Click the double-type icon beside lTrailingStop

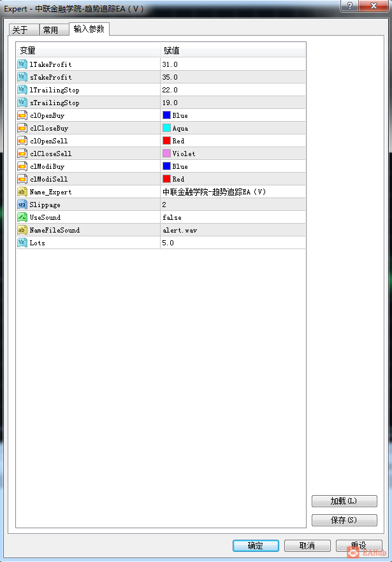[x=22, y=90]
